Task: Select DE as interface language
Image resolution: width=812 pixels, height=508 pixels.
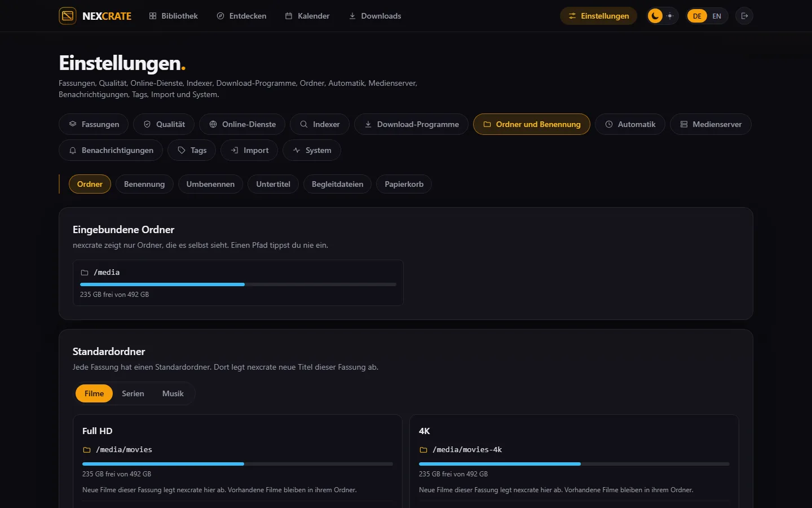Action: click(x=698, y=16)
